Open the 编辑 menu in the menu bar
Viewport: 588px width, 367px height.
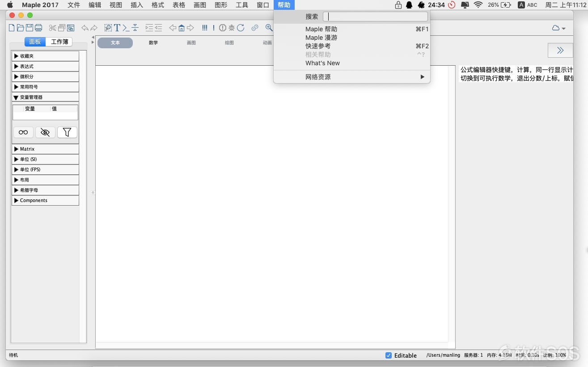click(95, 5)
